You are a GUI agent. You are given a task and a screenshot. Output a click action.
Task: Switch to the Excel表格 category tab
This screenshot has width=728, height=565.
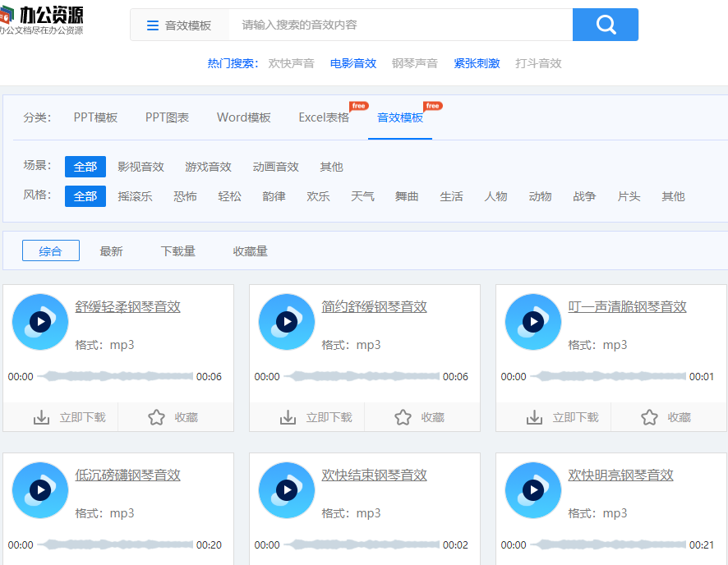pos(324,117)
